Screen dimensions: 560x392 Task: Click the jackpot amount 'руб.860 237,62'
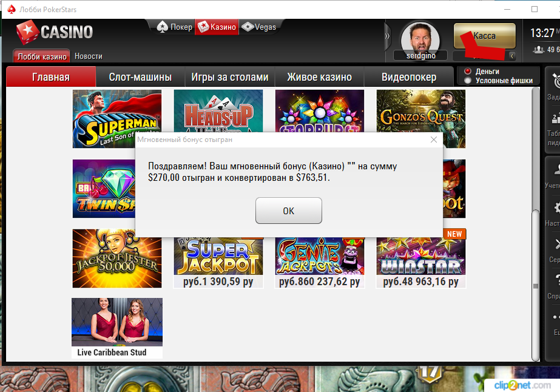pos(319,282)
